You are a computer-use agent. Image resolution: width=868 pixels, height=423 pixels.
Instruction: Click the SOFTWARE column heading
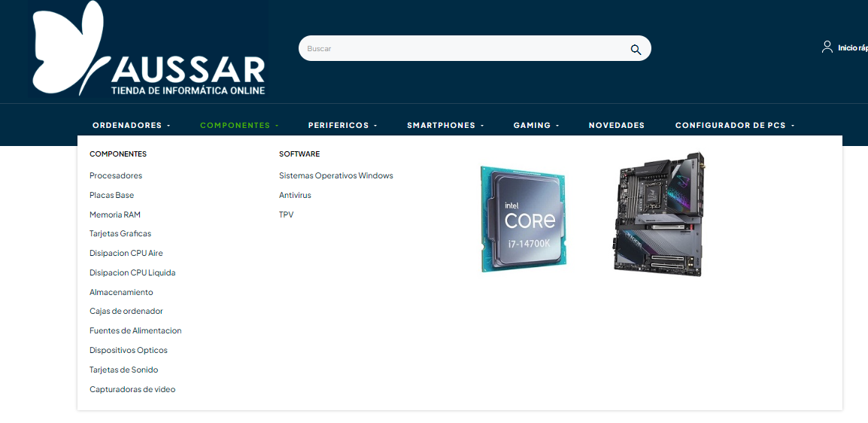click(299, 154)
